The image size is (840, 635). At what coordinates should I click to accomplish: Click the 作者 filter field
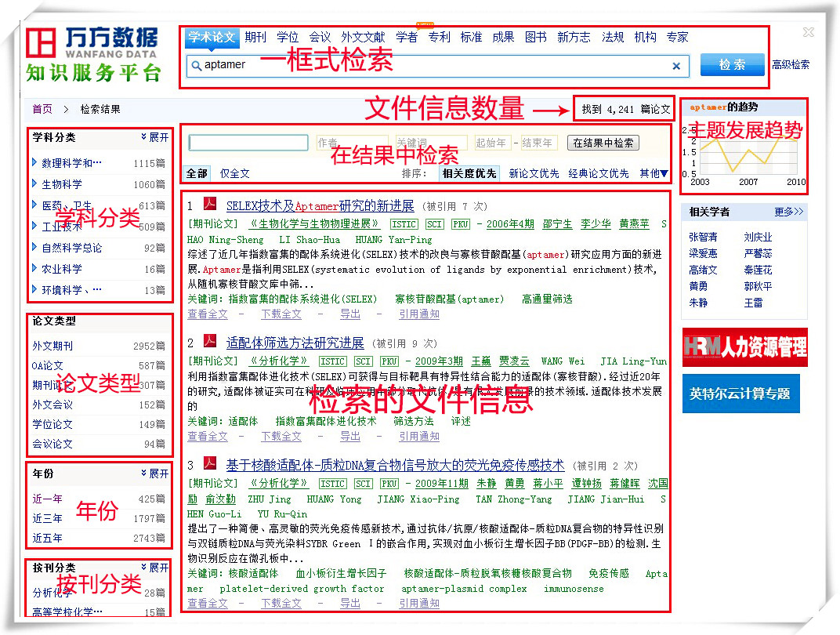[352, 143]
